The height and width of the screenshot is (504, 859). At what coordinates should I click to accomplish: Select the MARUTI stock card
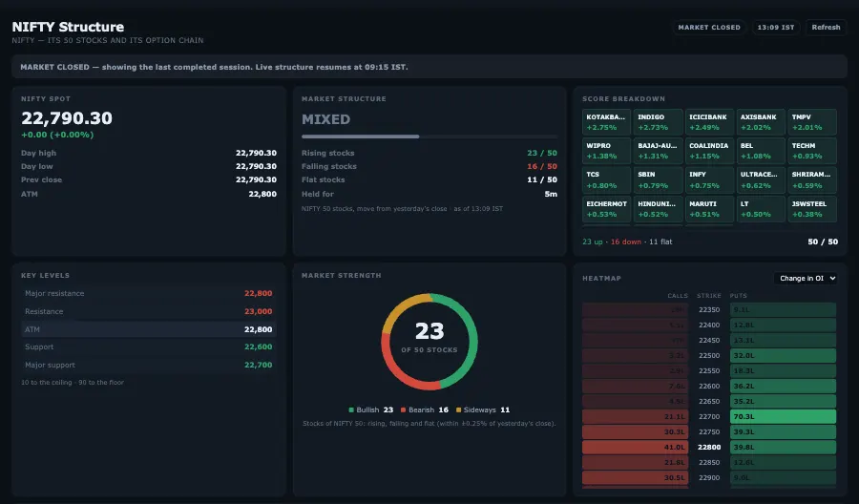coord(709,209)
